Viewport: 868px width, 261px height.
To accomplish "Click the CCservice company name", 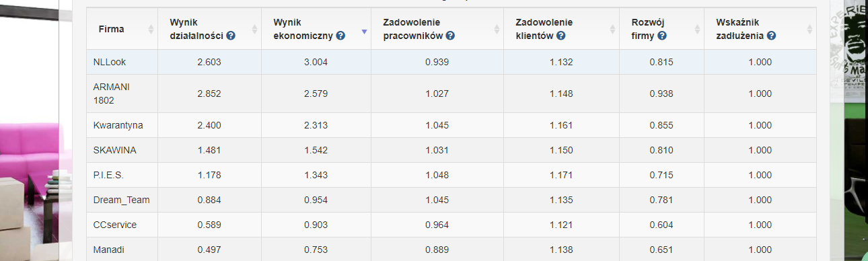I will [115, 225].
